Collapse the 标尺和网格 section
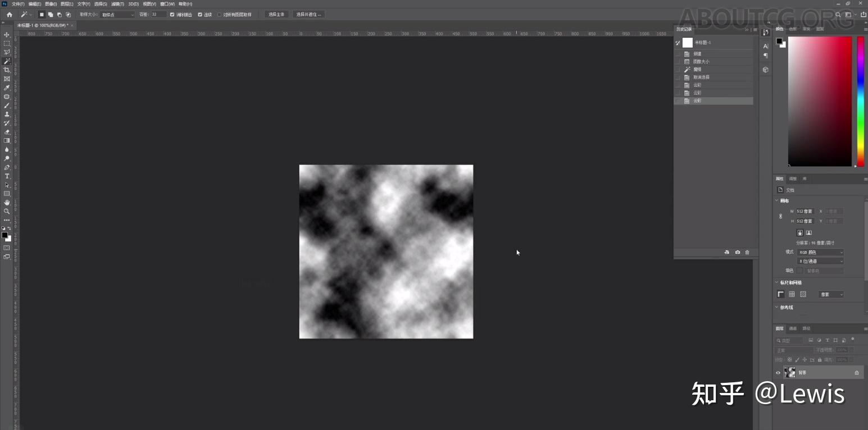 [x=776, y=282]
